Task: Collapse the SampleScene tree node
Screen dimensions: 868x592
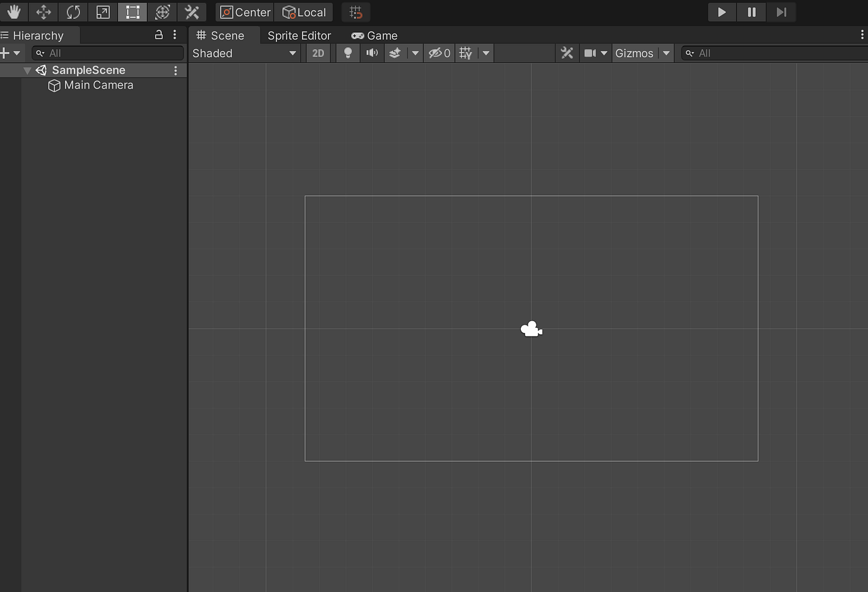Action: 27,71
